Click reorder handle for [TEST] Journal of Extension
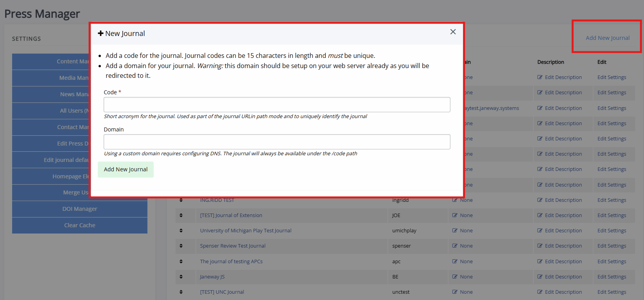 [x=181, y=216]
